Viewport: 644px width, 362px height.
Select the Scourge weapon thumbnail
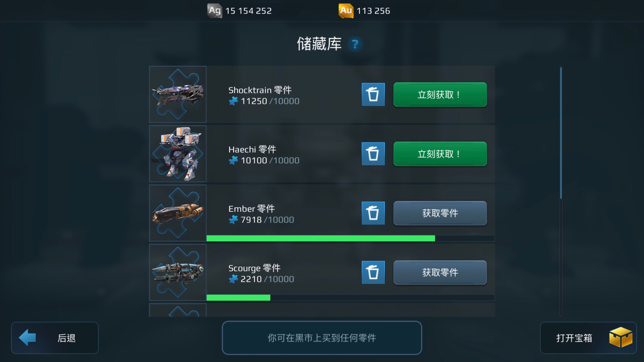178,273
